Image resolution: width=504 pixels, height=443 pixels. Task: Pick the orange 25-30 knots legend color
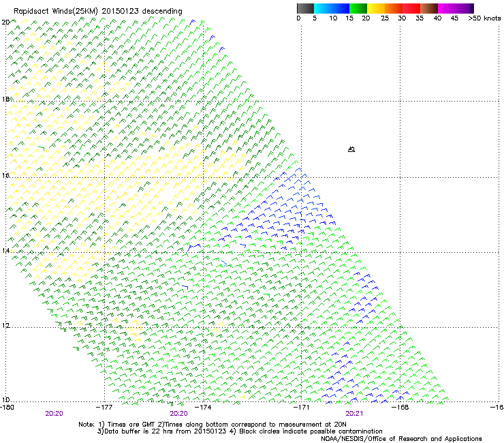[x=394, y=8]
